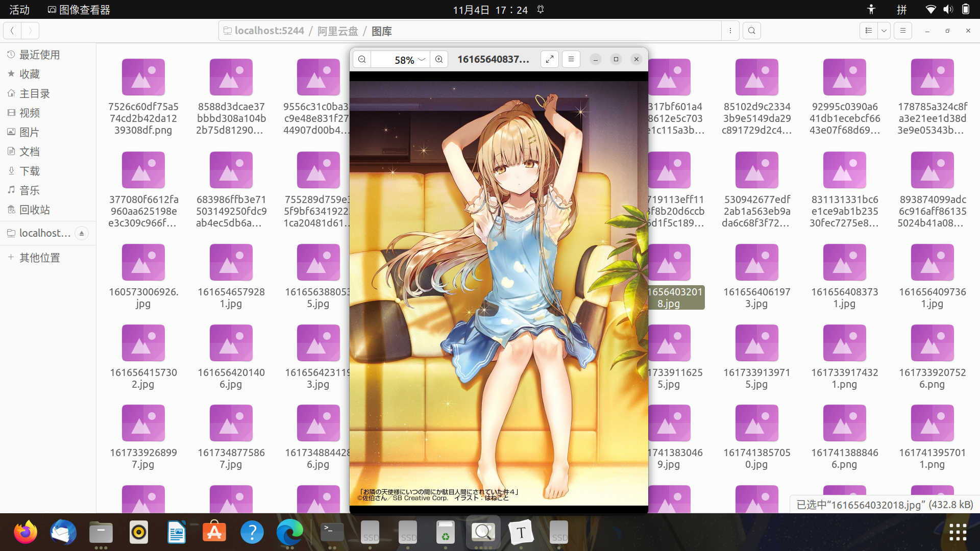Open Thunderbird mail from the dock
Screen dimensions: 980x551
coord(63,532)
